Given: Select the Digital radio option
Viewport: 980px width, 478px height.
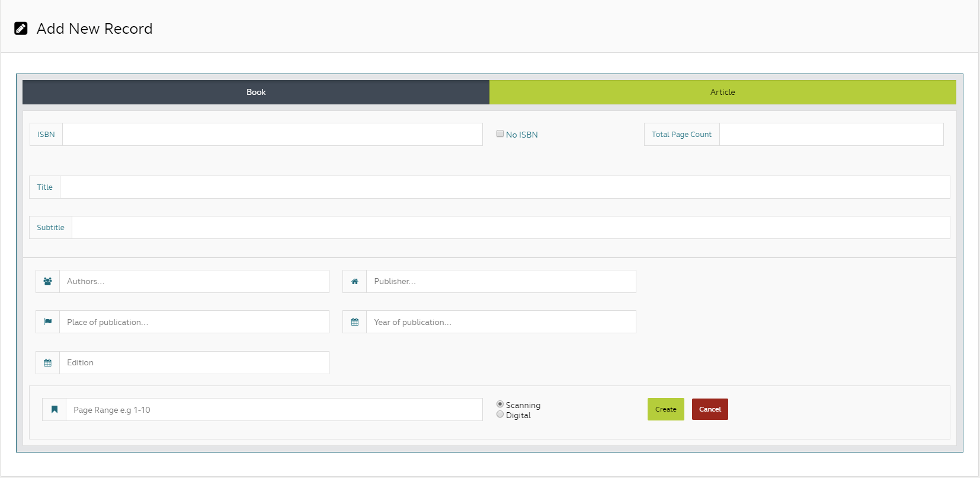Looking at the screenshot, I should [x=500, y=415].
